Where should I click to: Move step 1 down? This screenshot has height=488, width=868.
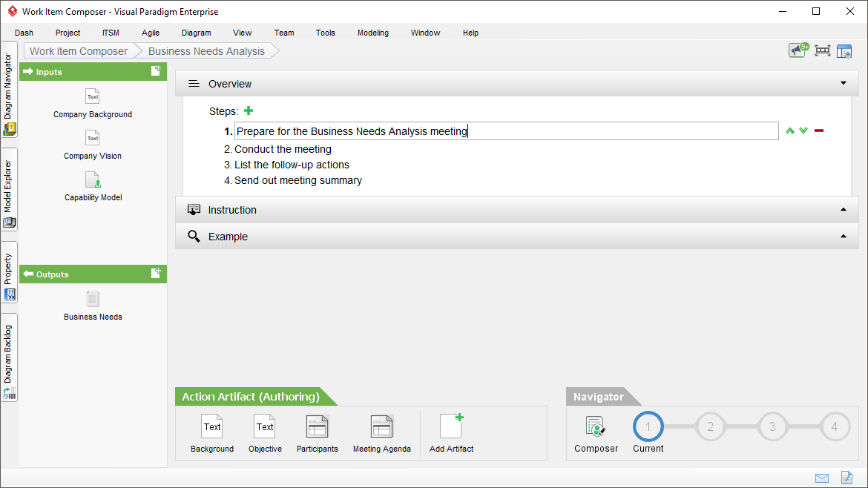[x=803, y=131]
